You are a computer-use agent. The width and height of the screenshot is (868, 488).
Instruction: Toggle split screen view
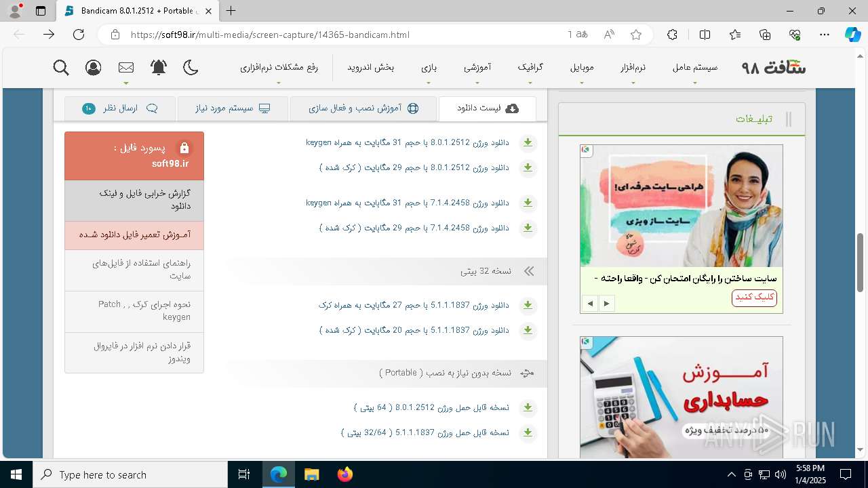point(705,35)
